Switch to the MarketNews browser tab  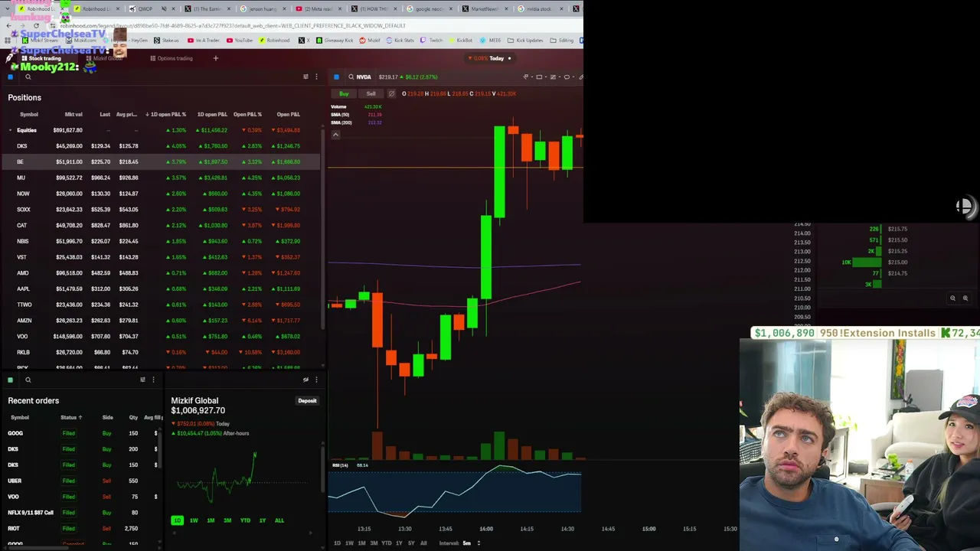pos(483,9)
